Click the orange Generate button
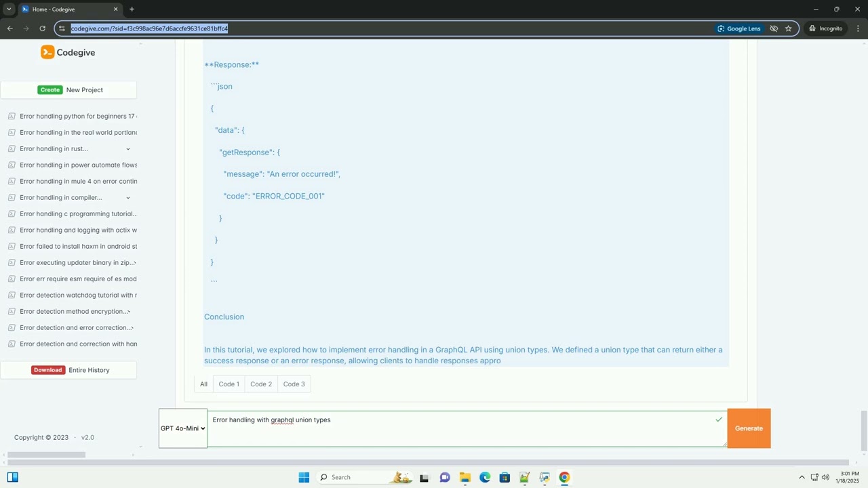 [x=749, y=428]
